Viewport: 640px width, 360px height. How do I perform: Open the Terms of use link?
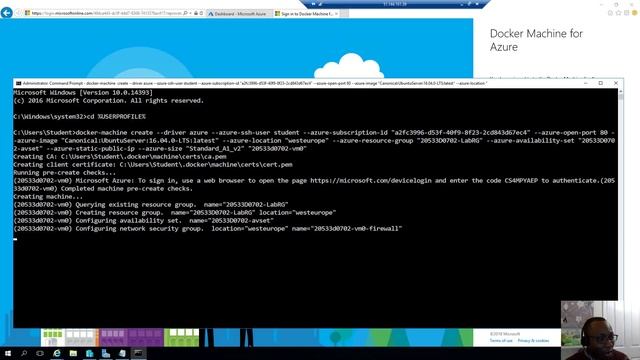(501, 340)
